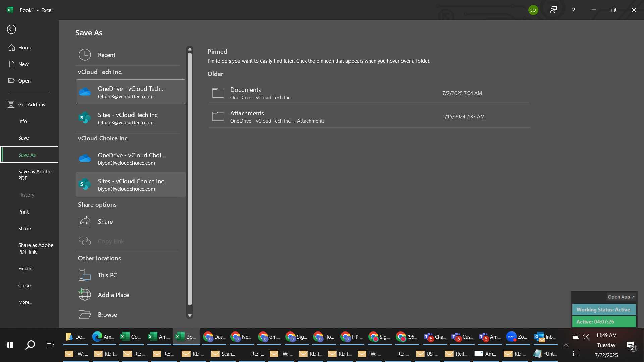The image size is (644, 362).
Task: Open the More... options
Action: coord(29,302)
